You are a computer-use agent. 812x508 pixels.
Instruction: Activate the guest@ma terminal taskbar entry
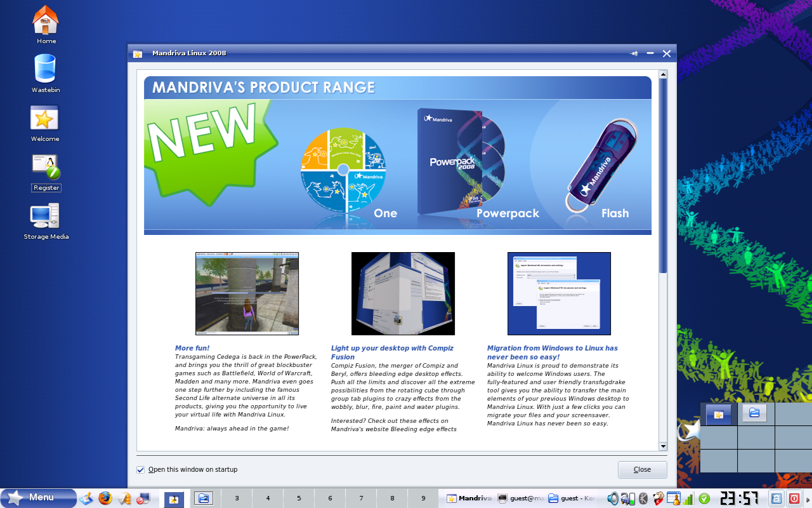coord(521,498)
